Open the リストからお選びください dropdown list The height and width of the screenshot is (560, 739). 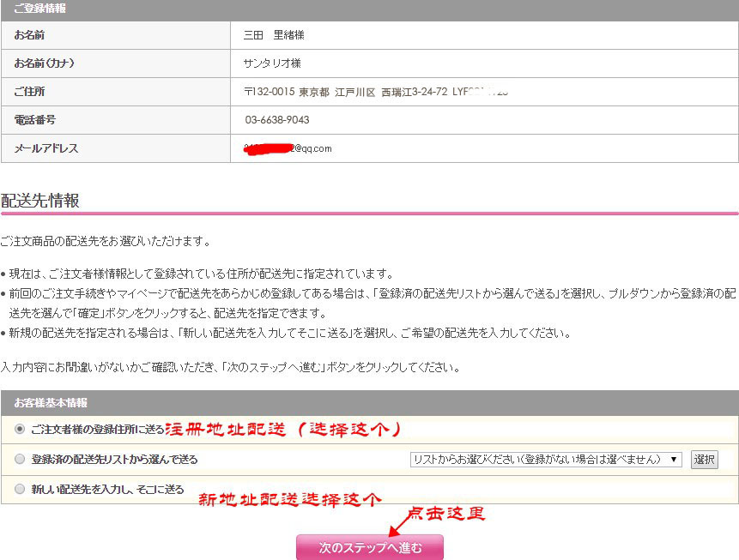(x=546, y=460)
